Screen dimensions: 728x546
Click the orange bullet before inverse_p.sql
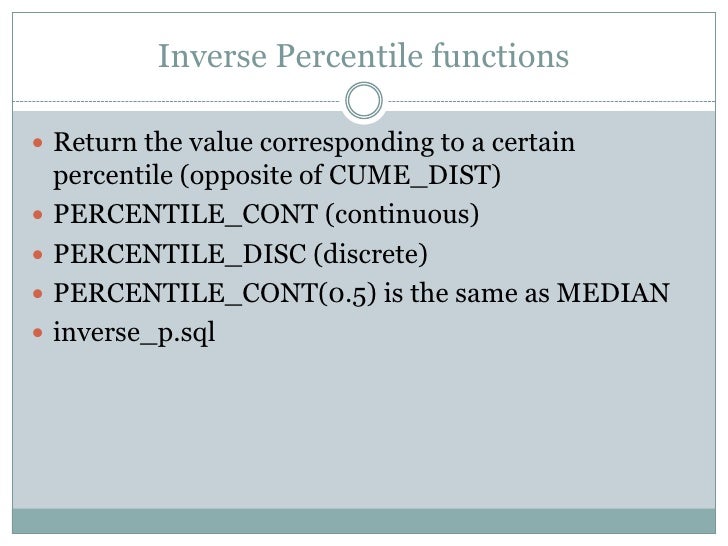click(38, 333)
